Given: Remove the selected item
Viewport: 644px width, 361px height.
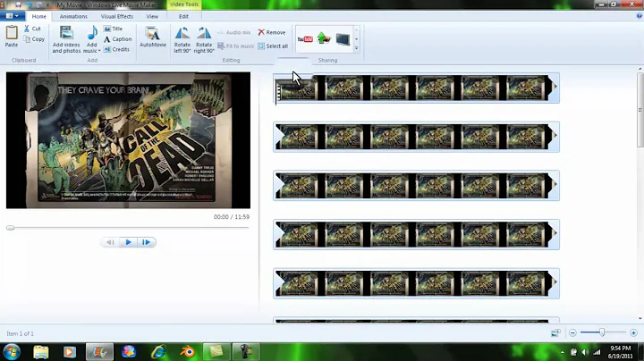Looking at the screenshot, I should coord(272,32).
